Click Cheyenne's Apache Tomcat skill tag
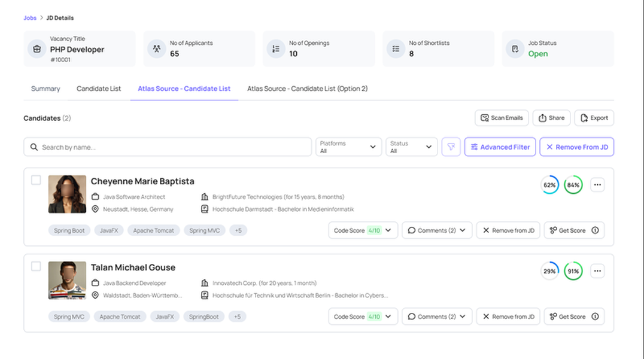Viewport: 644px width, 359px height. (x=154, y=230)
